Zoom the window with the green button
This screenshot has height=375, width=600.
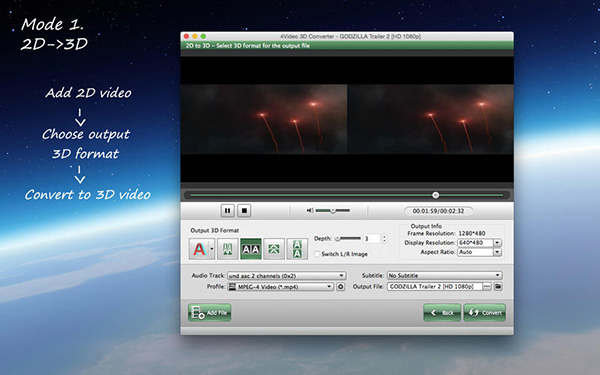203,36
